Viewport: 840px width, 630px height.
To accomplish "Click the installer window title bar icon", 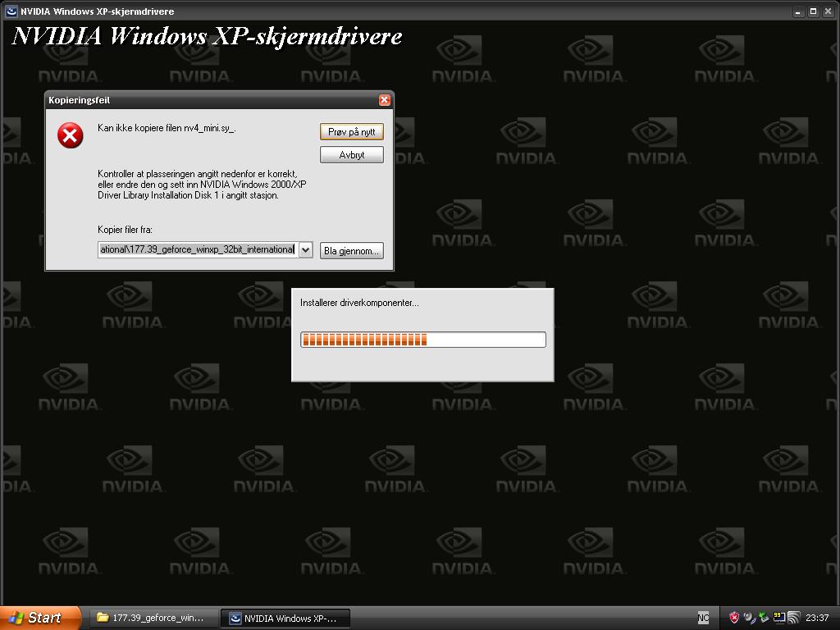I will 11,11.
